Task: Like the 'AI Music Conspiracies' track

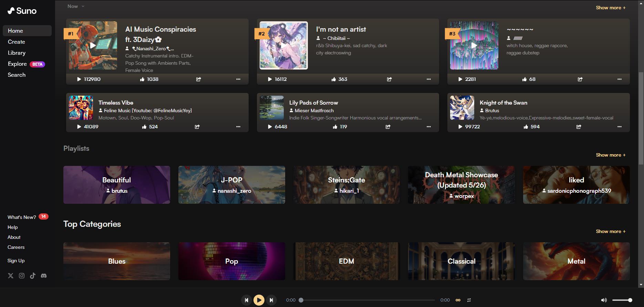Action: point(142,79)
